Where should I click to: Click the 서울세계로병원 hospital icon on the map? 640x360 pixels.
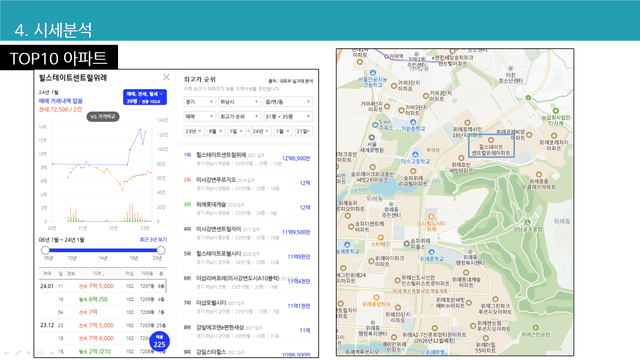pos(371,138)
